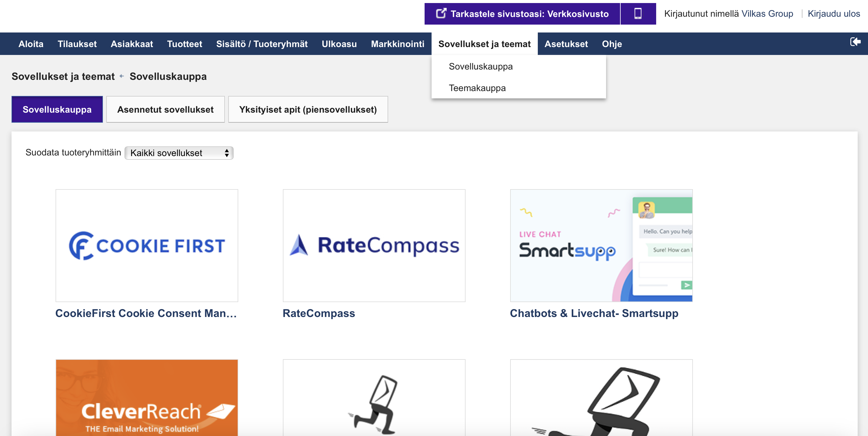The image size is (868, 436).
Task: Open the Tilaukset menu
Action: tap(77, 44)
